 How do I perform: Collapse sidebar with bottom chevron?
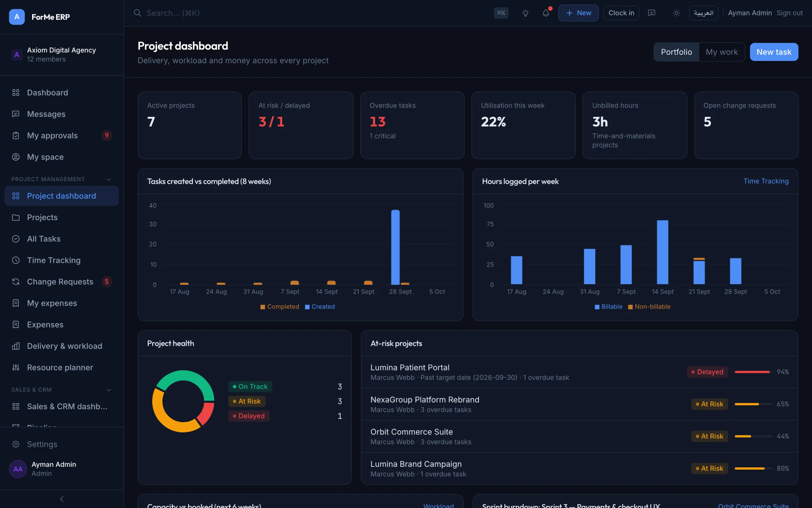[x=62, y=499]
